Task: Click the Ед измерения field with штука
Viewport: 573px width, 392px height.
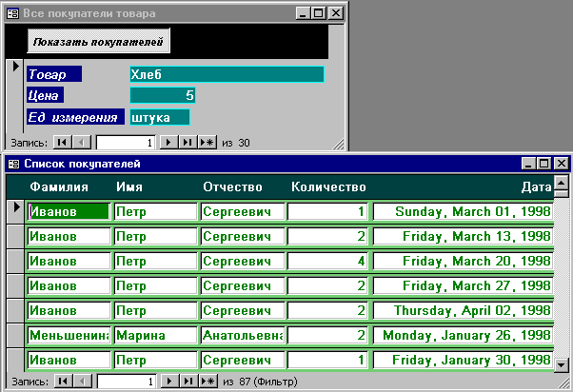Action: click(160, 117)
